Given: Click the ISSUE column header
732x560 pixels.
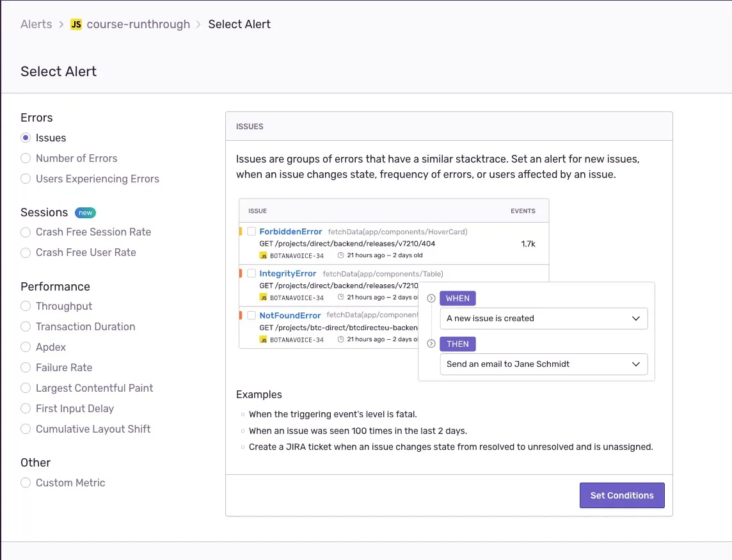Looking at the screenshot, I should tap(258, 211).
